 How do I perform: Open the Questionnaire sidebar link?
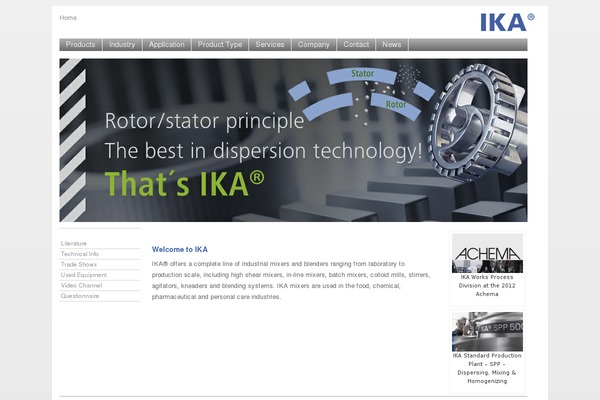coord(80,296)
